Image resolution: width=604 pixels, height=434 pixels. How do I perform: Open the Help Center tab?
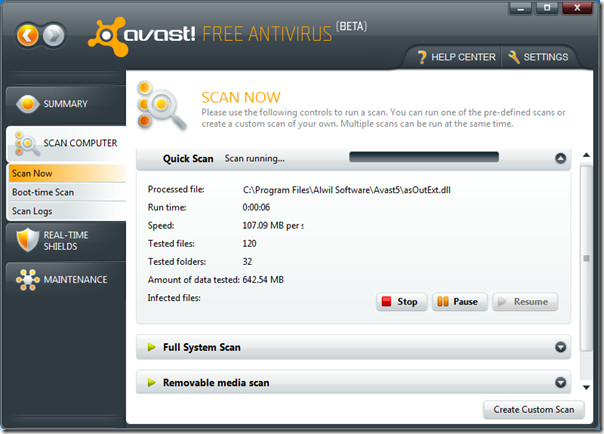456,57
